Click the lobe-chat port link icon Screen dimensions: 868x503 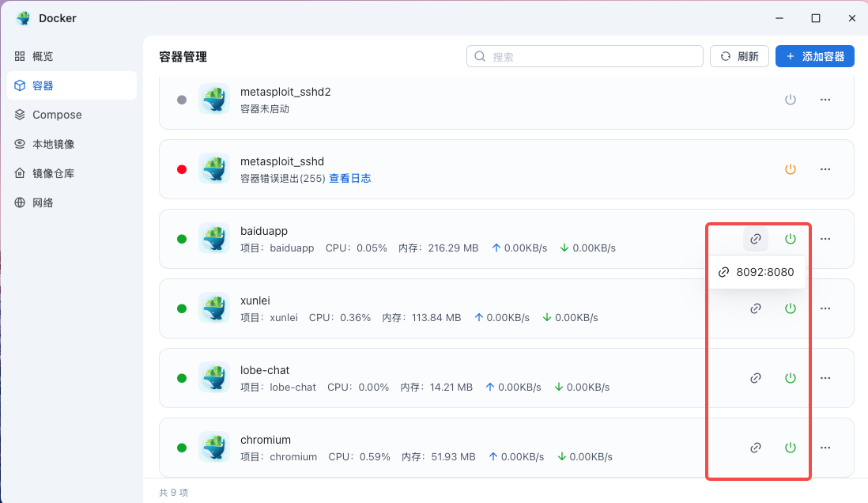756,378
